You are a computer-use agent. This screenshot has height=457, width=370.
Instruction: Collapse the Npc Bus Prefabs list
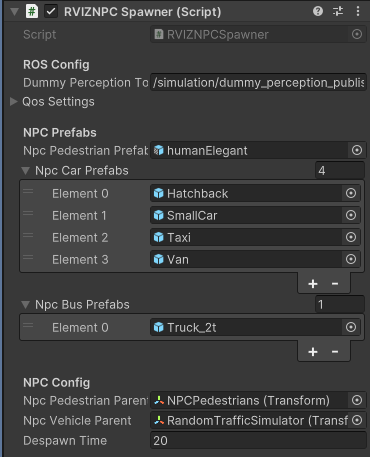[25, 304]
